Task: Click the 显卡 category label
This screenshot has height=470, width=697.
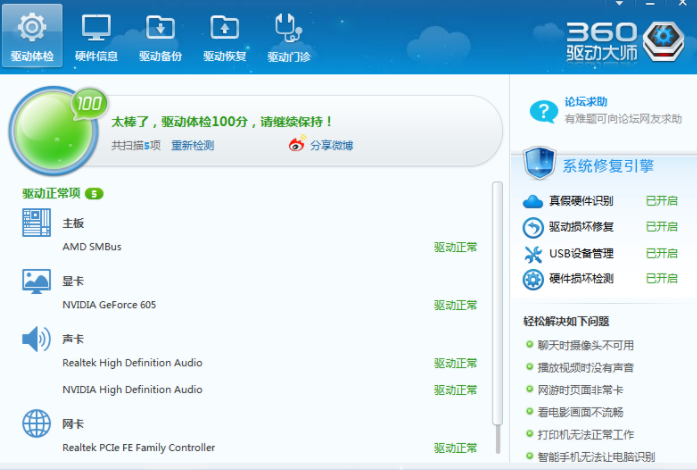Action: tap(73, 281)
